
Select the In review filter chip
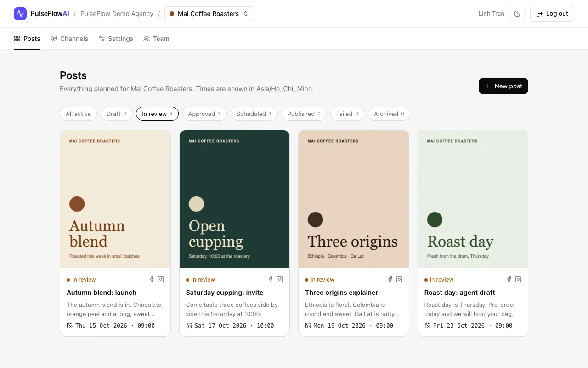157,114
